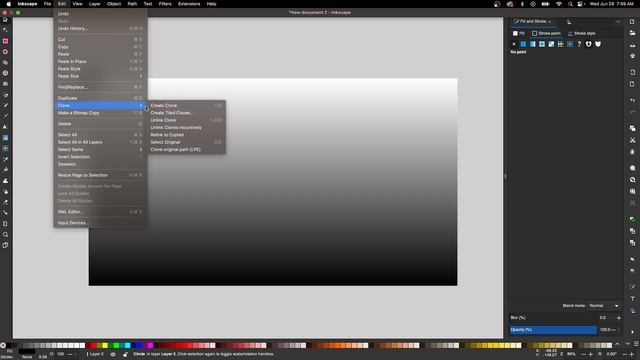Select the Mesh gradient tool

click(x=5, y=148)
